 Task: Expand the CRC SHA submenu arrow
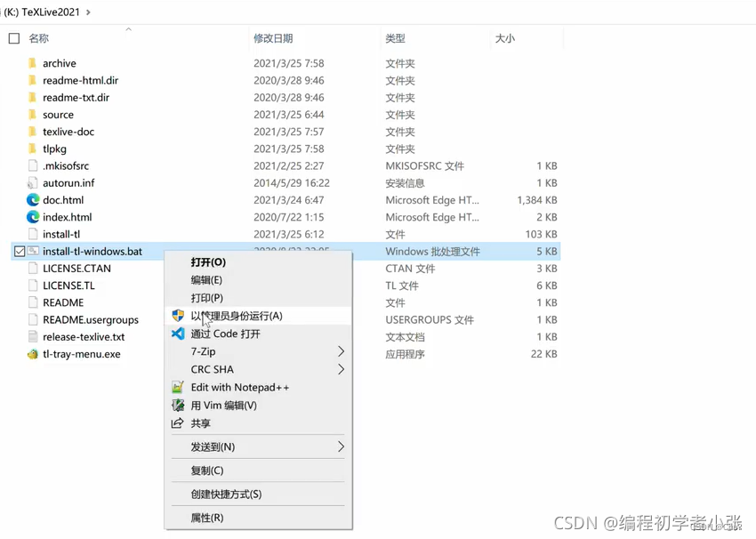click(x=341, y=369)
